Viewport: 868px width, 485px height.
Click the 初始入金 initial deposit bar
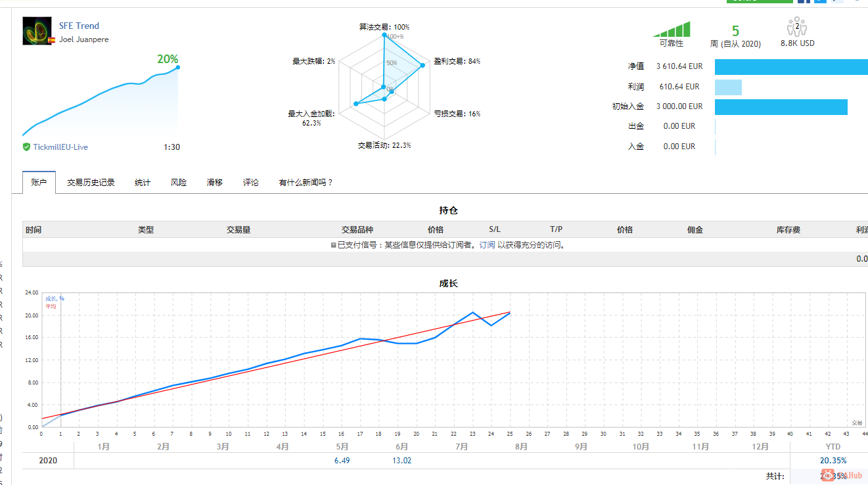click(781, 106)
